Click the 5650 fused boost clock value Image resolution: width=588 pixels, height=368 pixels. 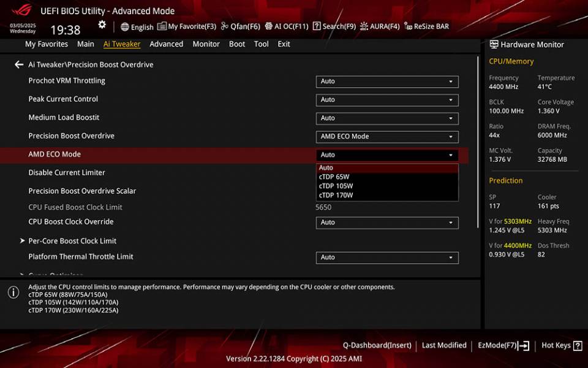click(x=323, y=207)
